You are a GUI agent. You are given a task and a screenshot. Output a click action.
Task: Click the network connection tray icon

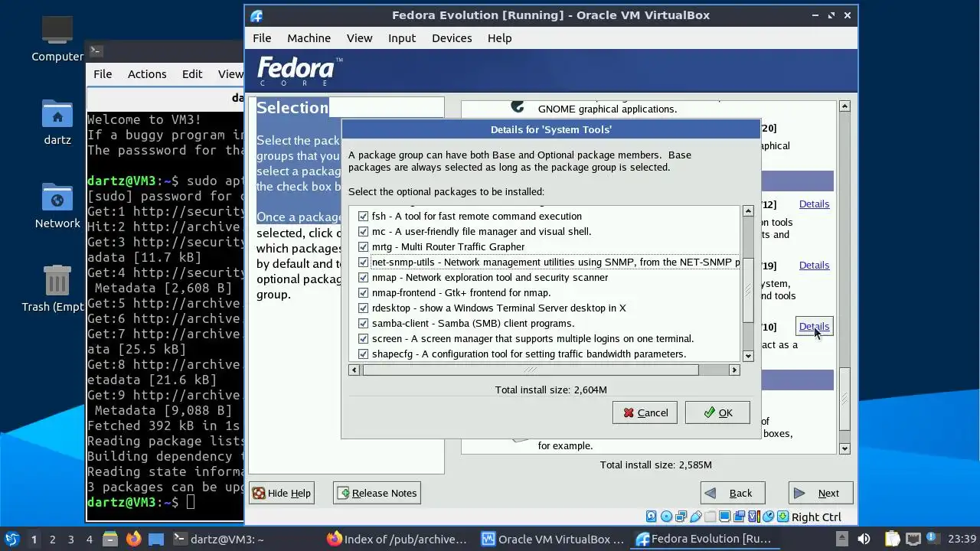point(913,539)
